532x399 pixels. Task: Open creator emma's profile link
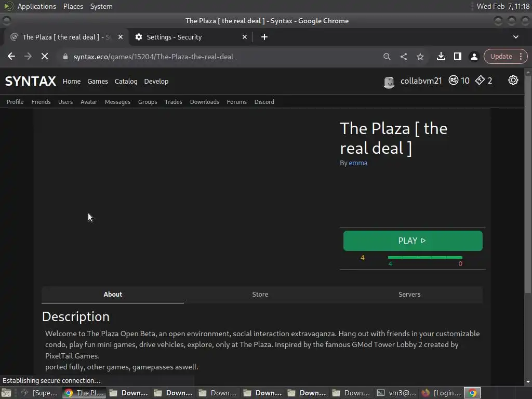[358, 163]
